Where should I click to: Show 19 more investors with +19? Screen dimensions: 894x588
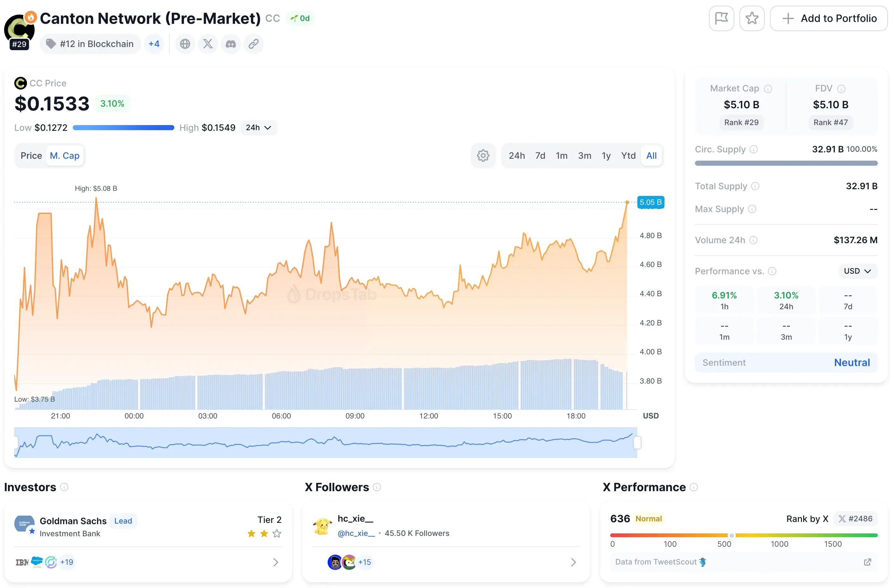click(66, 562)
